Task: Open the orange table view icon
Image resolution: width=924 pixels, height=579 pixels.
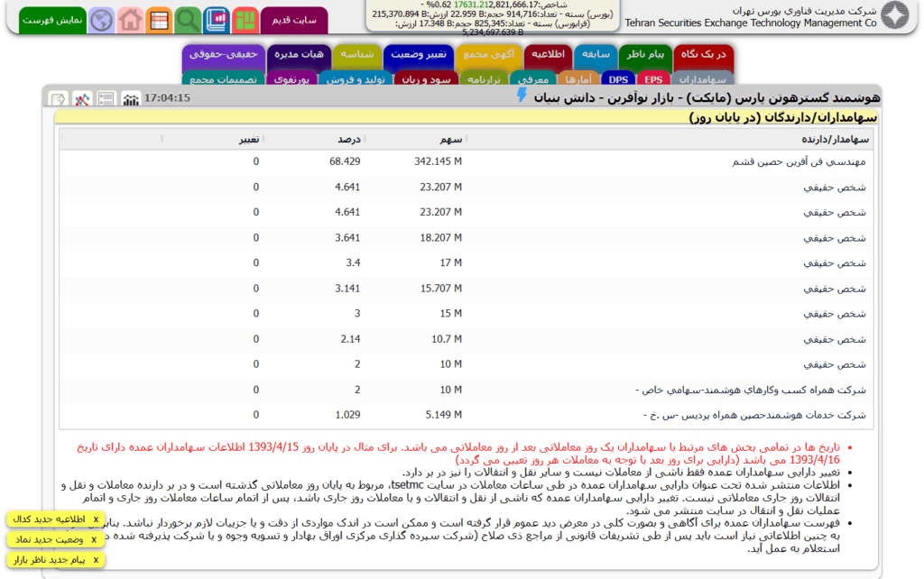Action: [159, 20]
